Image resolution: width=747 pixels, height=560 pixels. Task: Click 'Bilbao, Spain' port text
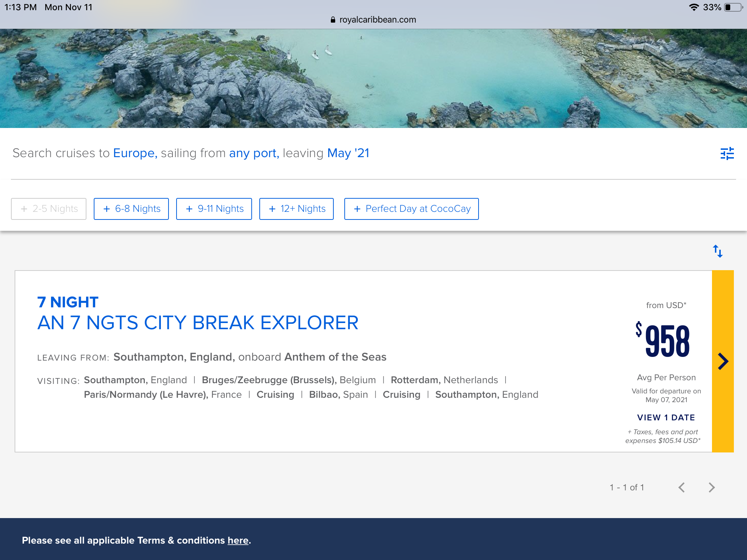(338, 394)
